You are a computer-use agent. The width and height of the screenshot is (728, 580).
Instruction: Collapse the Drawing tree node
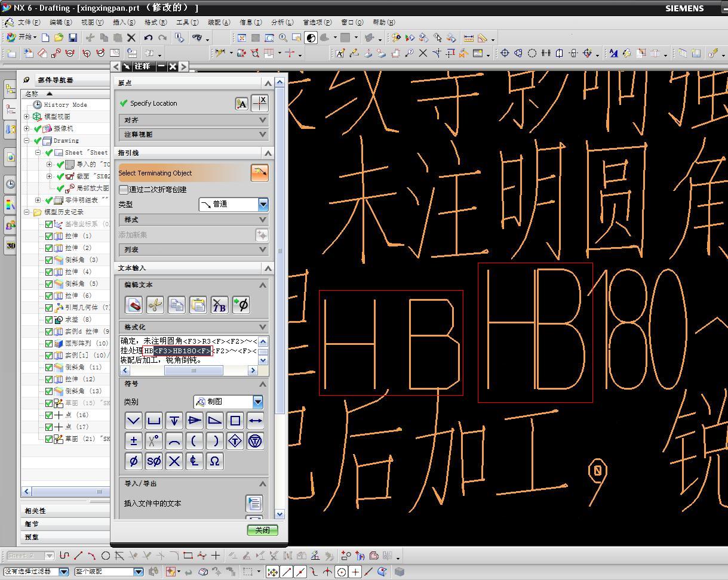27,141
